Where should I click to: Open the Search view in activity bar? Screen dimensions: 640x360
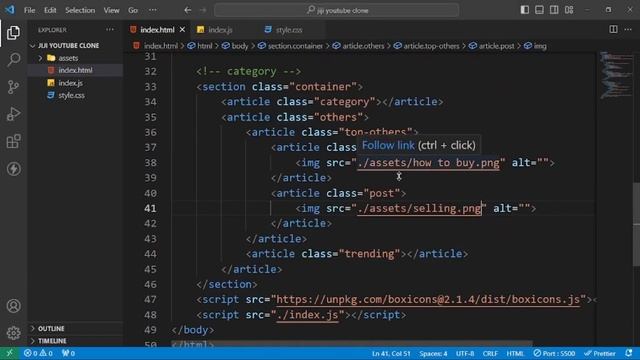click(13, 60)
